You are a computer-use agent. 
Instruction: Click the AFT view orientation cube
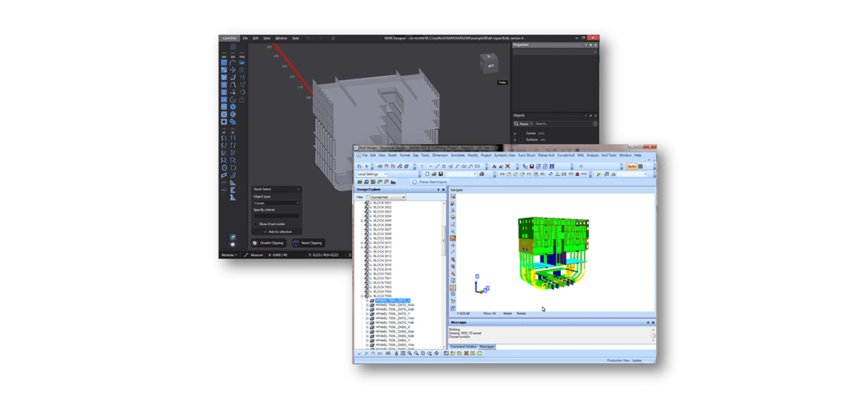[x=491, y=65]
